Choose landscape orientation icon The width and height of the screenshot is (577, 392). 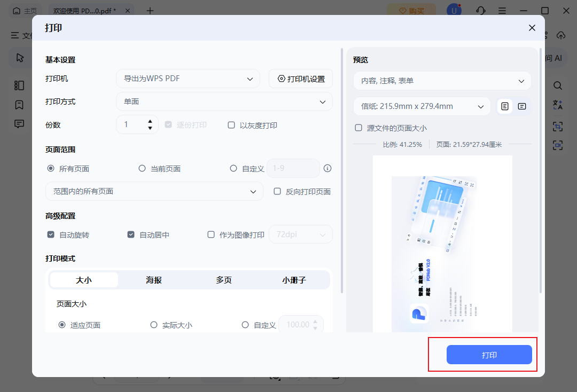(522, 106)
